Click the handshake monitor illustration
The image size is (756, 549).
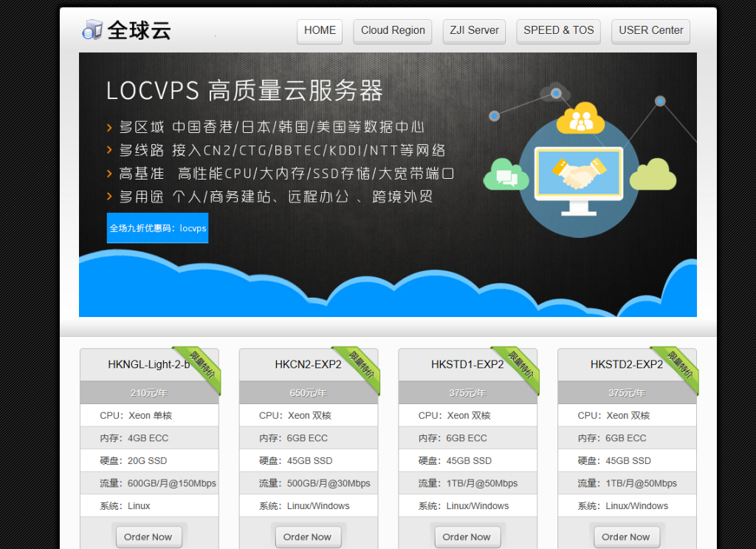tap(579, 177)
